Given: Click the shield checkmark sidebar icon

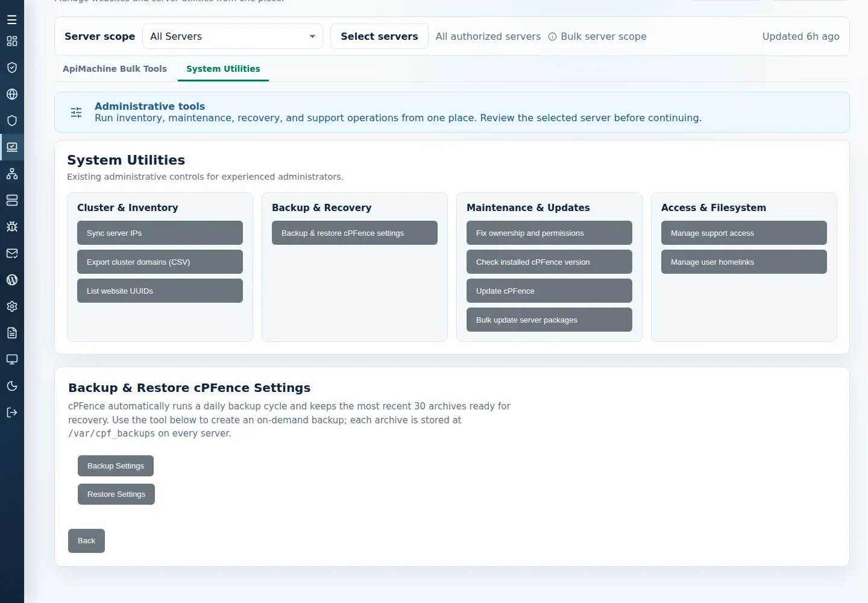Looking at the screenshot, I should tap(12, 68).
